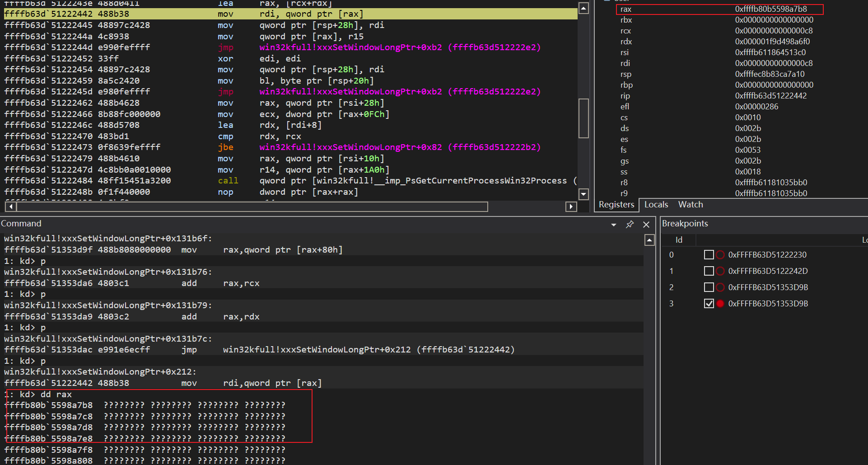Click the Id column header in Breakpoints
868x465 pixels.
679,240
